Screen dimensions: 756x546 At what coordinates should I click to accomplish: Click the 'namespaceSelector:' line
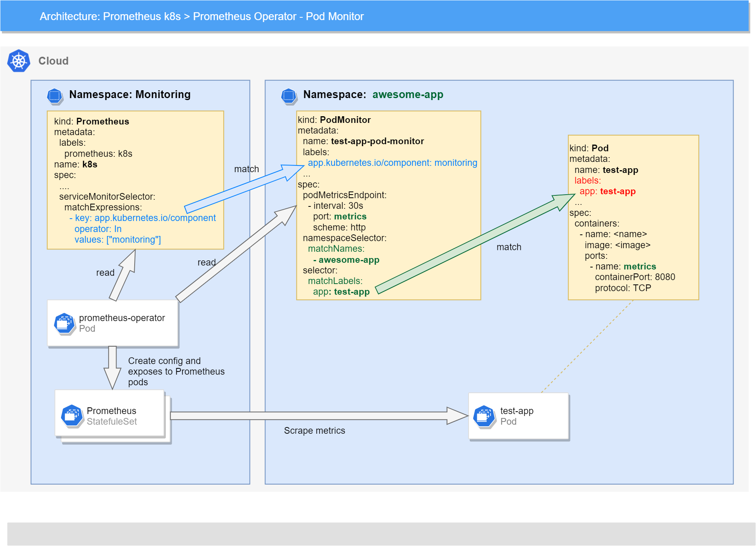[x=345, y=238]
